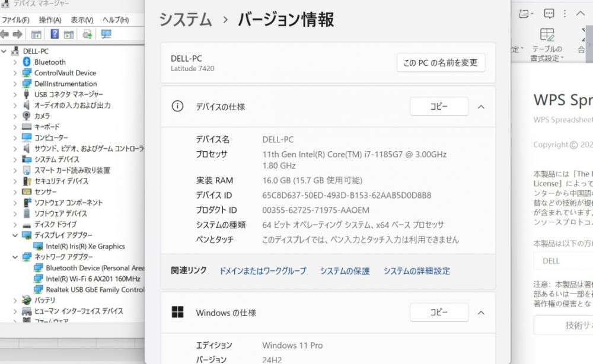Collapse the DELL-PC root node
Image resolution: width=593 pixels, height=364 pixels.
4,51
